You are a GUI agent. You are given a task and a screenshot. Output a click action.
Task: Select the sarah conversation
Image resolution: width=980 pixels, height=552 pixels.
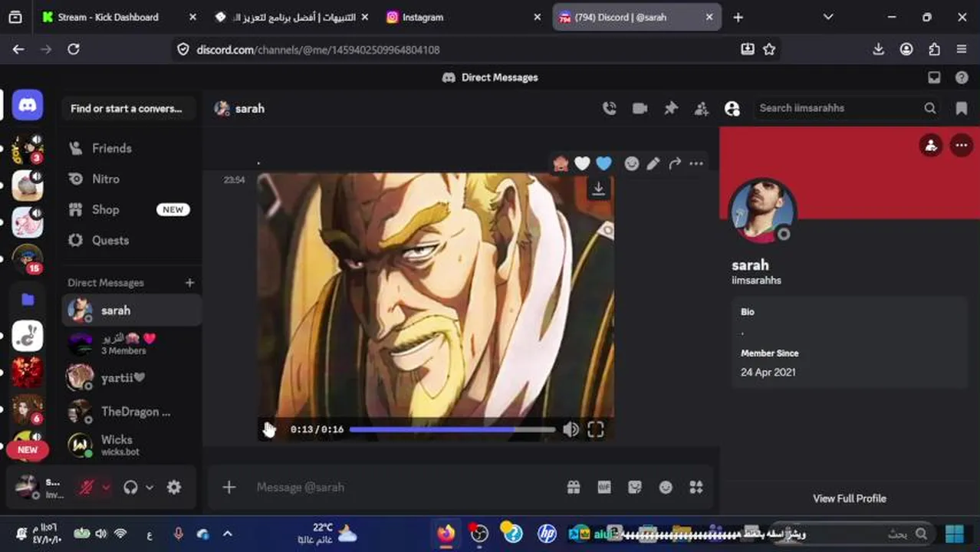click(131, 310)
